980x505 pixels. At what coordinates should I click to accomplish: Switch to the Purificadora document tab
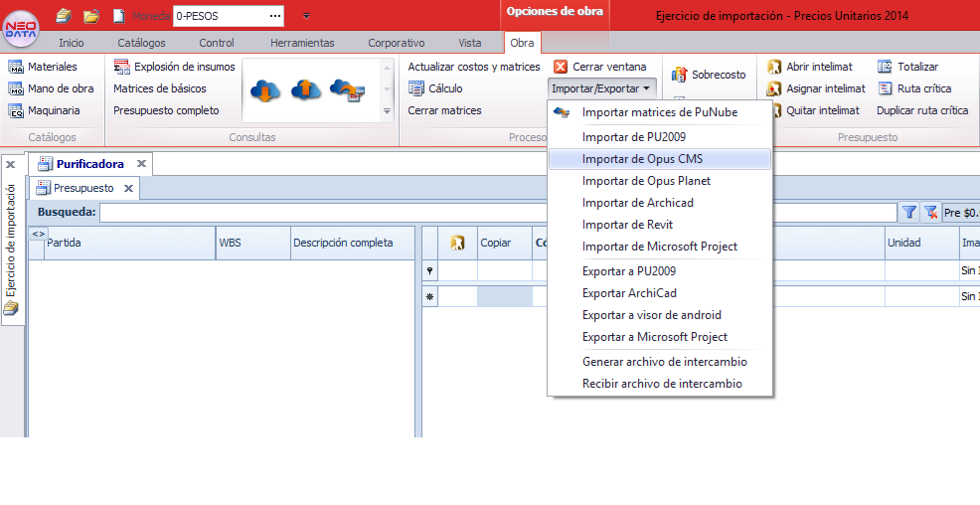(90, 164)
